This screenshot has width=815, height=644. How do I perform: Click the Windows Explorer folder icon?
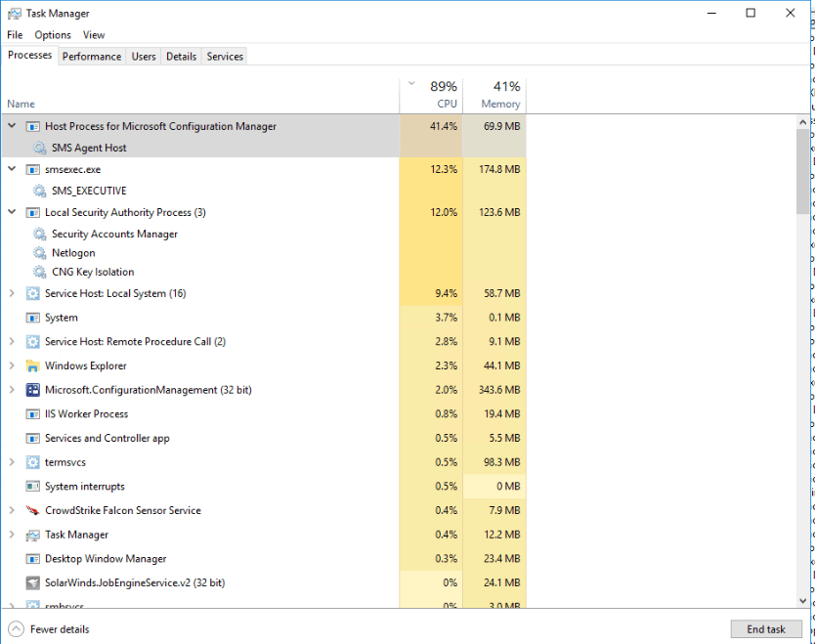click(33, 365)
